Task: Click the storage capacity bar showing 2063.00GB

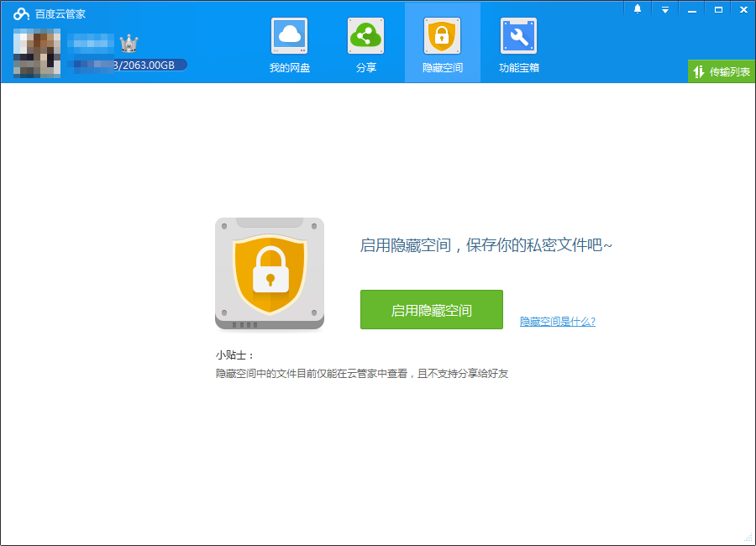Action: pyautogui.click(x=128, y=65)
